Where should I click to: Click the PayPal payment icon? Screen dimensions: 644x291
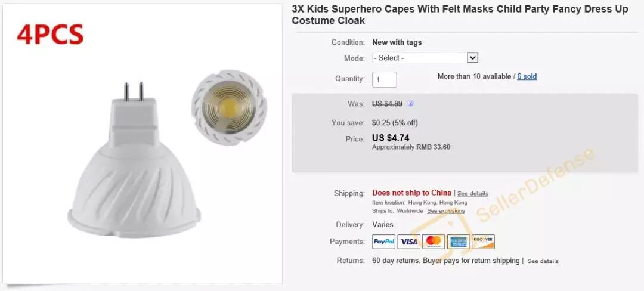pos(384,242)
